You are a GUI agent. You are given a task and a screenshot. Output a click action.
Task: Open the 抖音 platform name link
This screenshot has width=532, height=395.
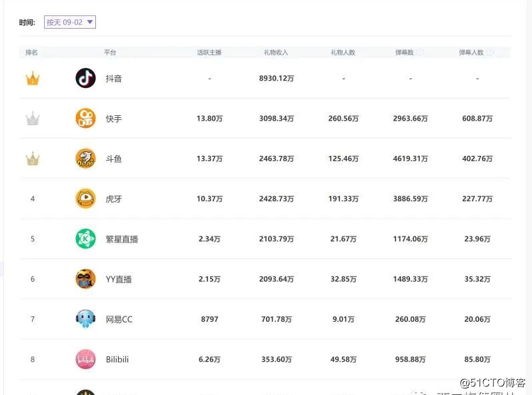point(114,79)
